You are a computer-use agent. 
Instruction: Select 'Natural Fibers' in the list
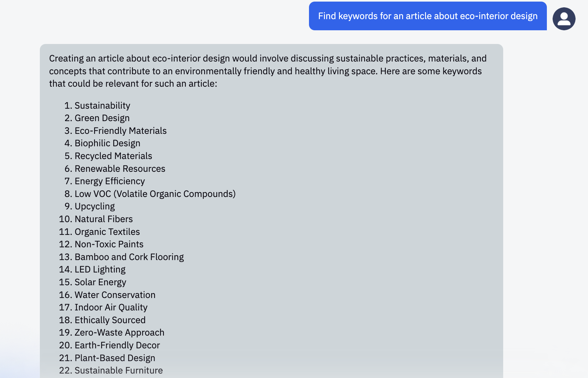[103, 219]
